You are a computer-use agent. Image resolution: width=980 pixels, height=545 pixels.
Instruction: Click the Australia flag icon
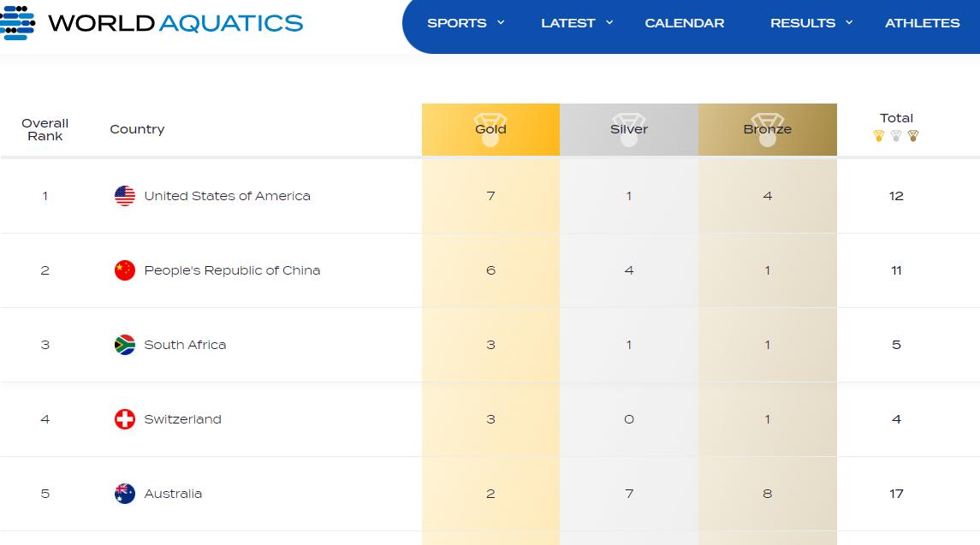point(125,494)
